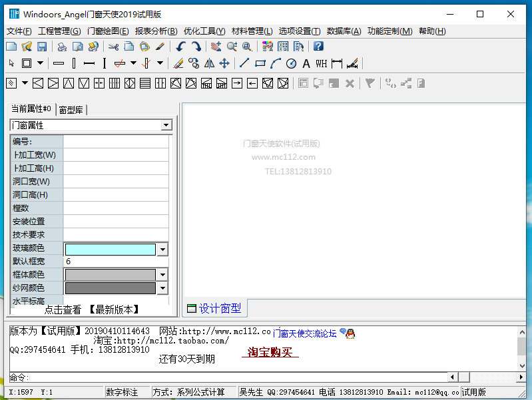Click the 洞口宽(W) input field

point(116,182)
